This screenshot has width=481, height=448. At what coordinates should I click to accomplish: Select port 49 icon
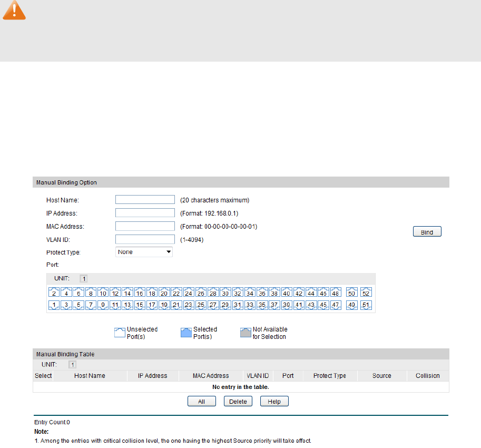(352, 305)
